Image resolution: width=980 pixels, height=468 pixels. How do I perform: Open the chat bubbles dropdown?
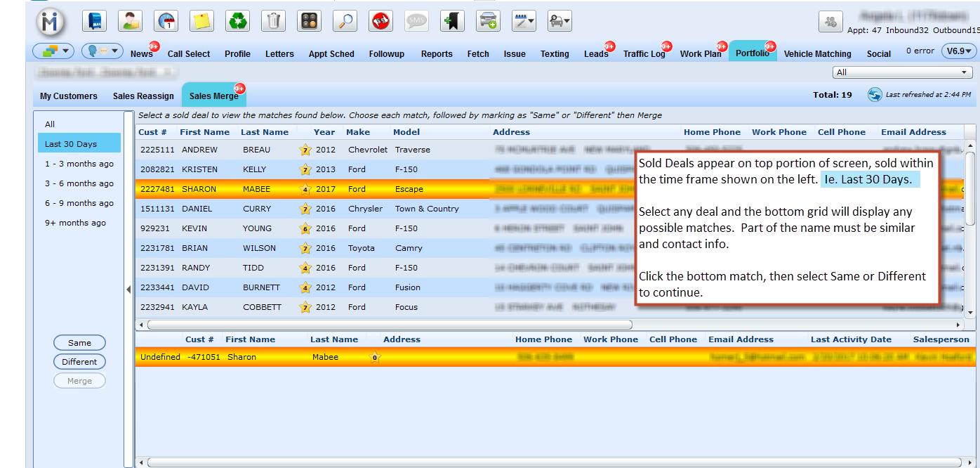[102, 51]
